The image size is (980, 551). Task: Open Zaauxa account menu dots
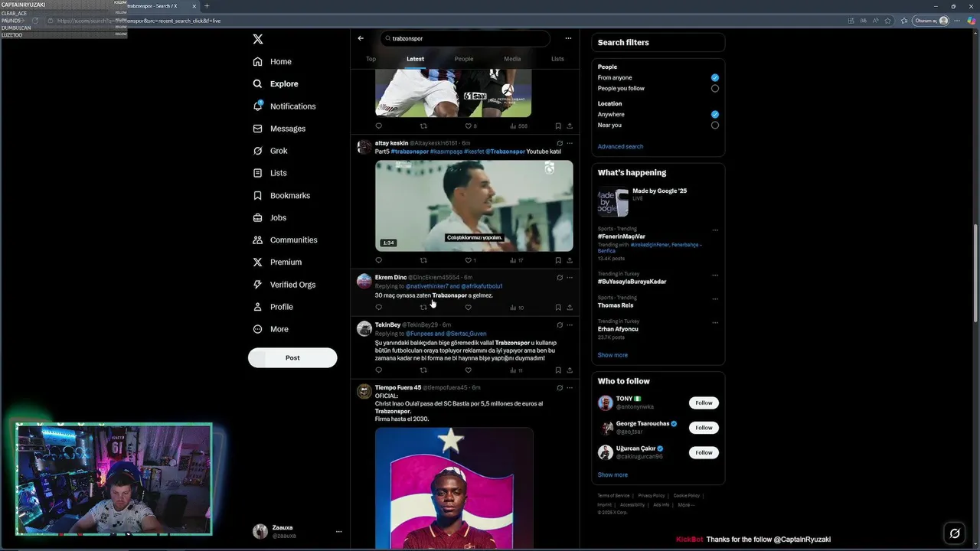coord(338,531)
